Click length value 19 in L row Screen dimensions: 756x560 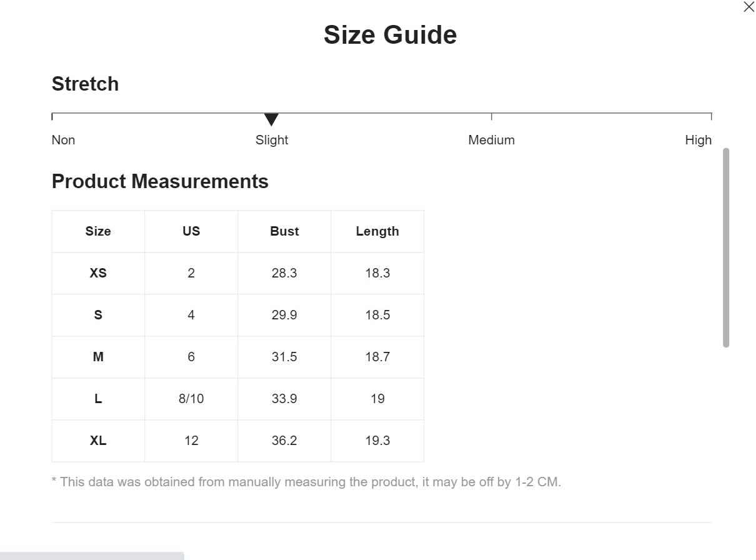(x=377, y=399)
